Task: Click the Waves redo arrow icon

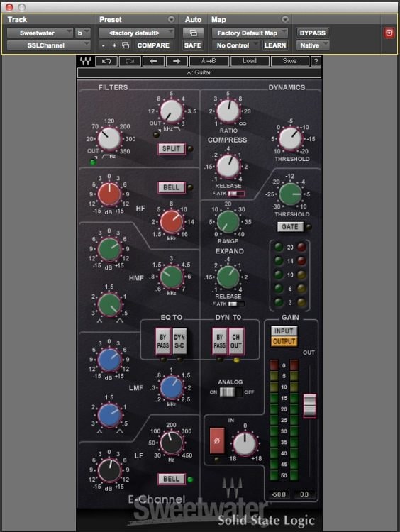Action: coord(130,61)
